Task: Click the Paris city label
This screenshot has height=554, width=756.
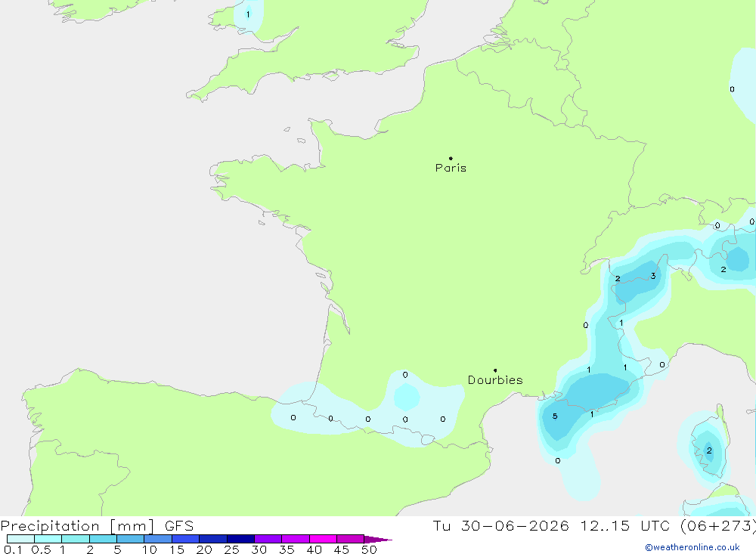Action: pyautogui.click(x=451, y=168)
